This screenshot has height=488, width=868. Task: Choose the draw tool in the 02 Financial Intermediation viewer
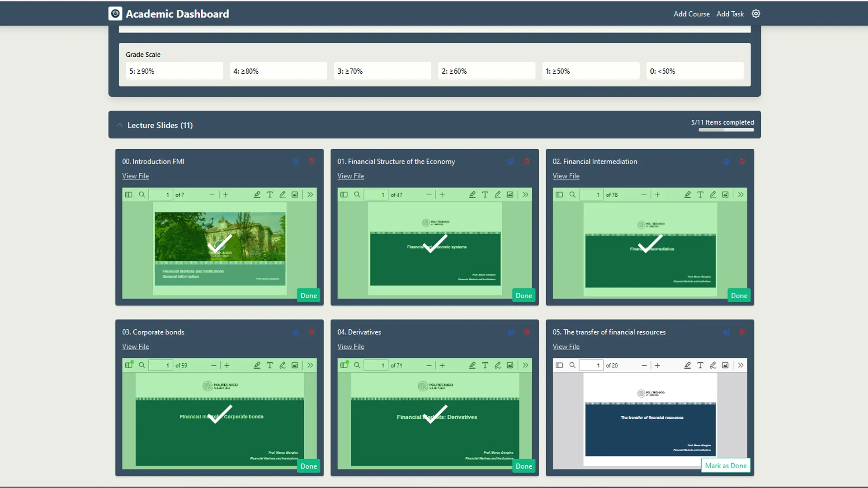pos(713,194)
